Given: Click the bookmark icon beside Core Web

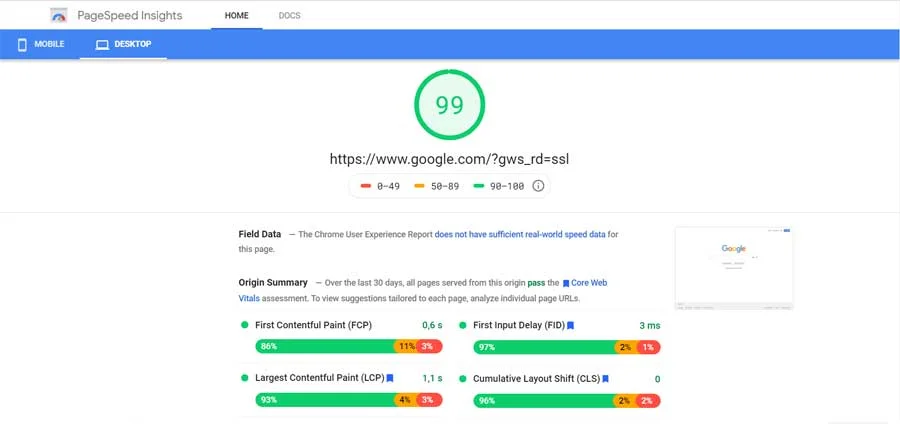Looking at the screenshot, I should tap(566, 283).
